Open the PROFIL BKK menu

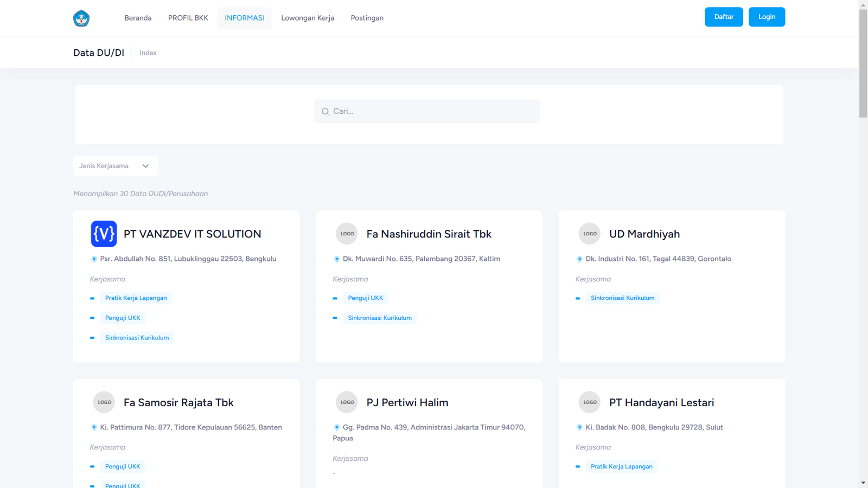pos(188,18)
